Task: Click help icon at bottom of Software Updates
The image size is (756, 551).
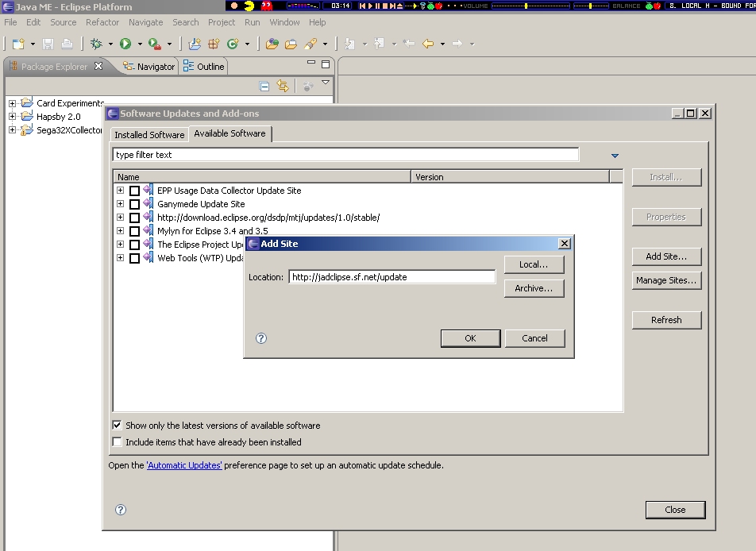Action: point(121,510)
